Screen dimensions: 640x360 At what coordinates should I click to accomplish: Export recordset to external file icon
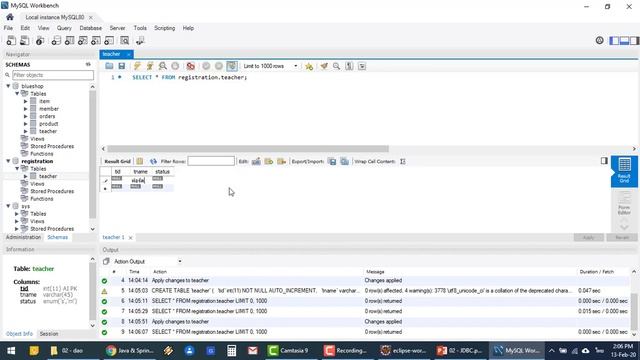(x=332, y=162)
